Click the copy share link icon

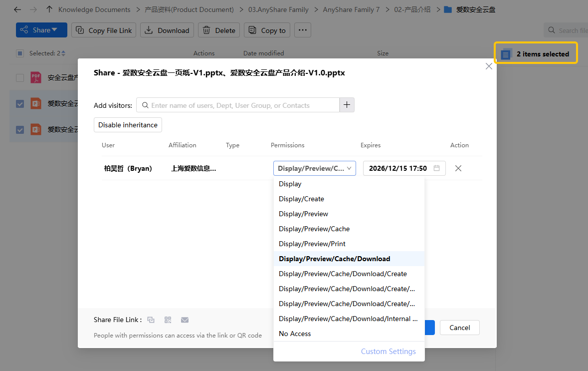151,320
